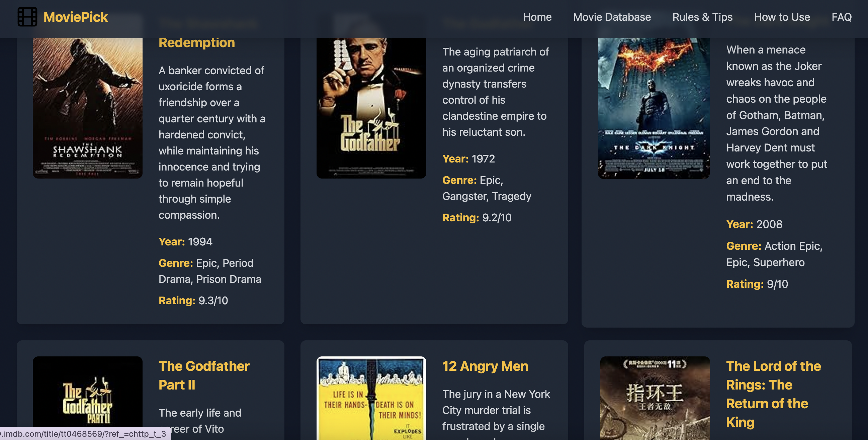The image size is (868, 440).
Task: Click the 'A banker convicted of uxoricide' description
Action: point(212,143)
